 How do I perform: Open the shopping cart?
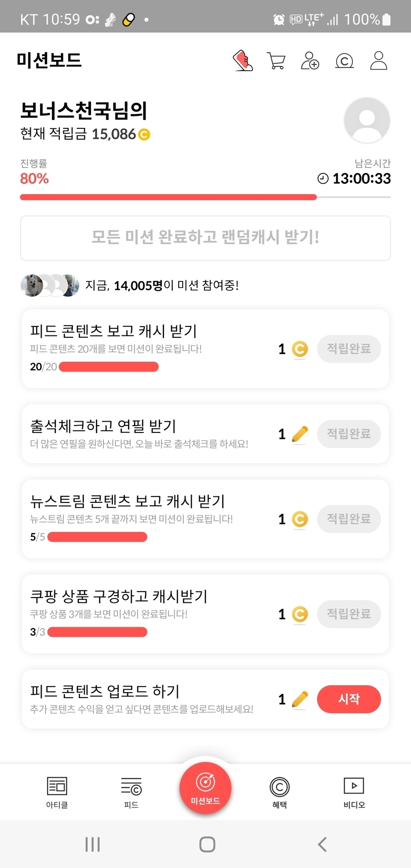click(x=276, y=61)
